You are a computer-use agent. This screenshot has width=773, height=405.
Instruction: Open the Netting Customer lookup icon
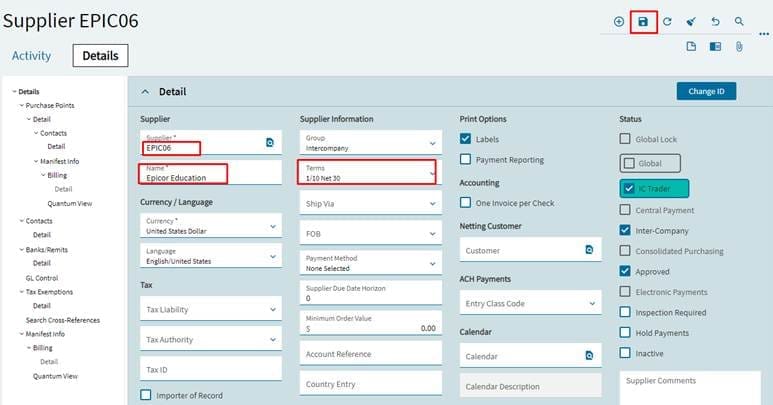589,250
